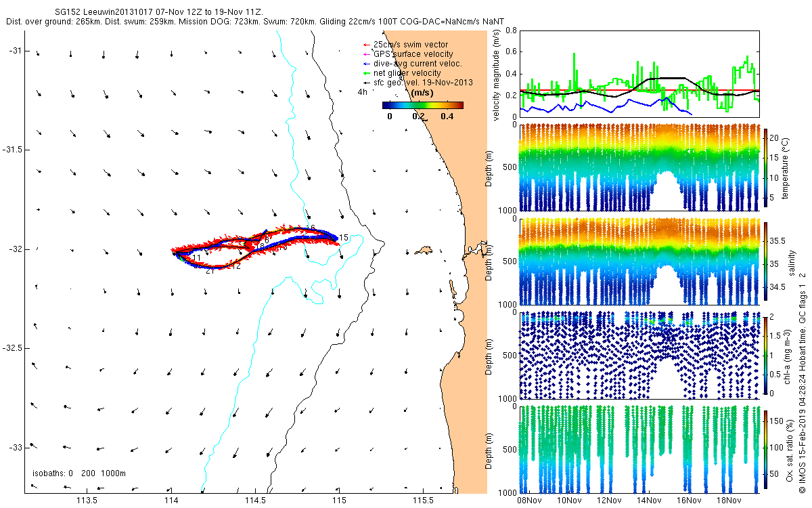
Task: Click the green net glider velocity arrow
Action: point(366,73)
